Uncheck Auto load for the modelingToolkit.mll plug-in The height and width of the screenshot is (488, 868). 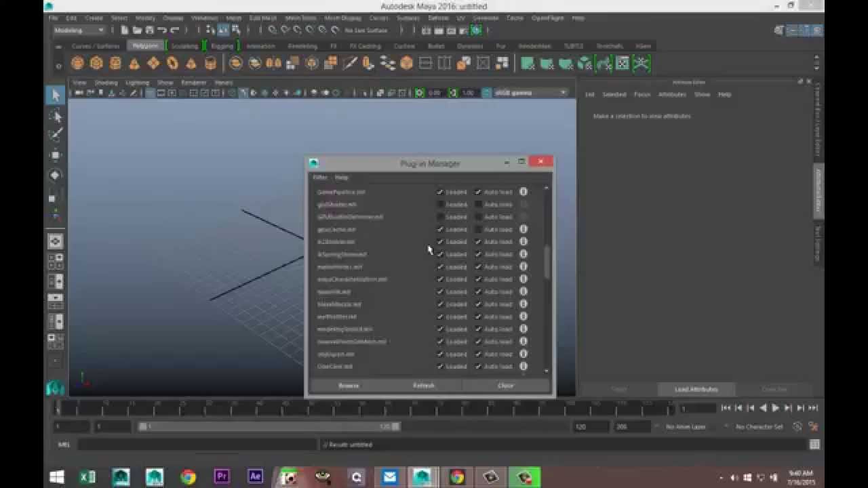point(478,329)
